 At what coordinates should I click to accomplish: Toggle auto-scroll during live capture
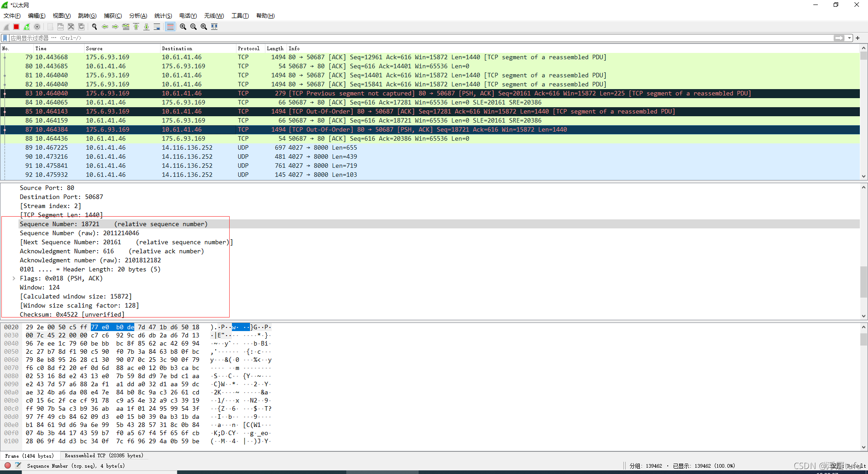[157, 27]
